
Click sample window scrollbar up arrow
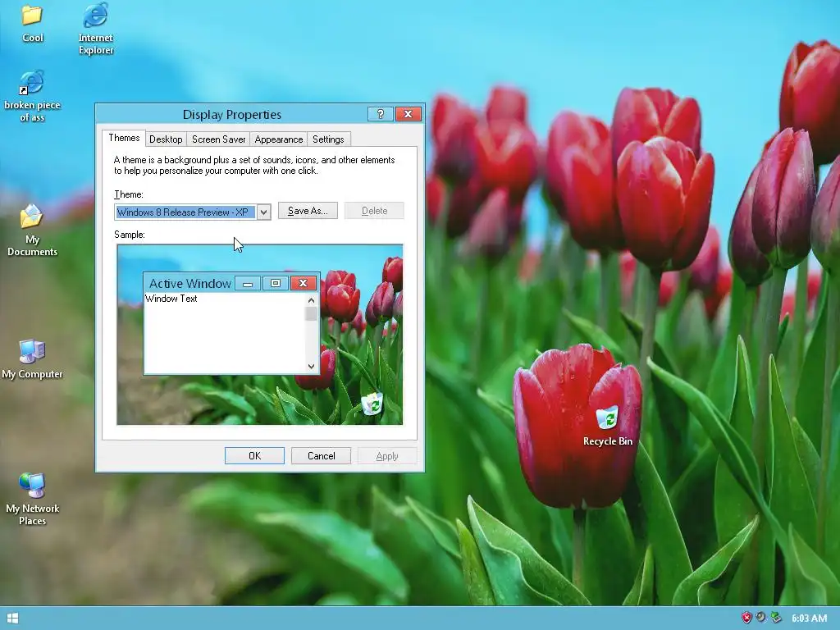tap(311, 300)
